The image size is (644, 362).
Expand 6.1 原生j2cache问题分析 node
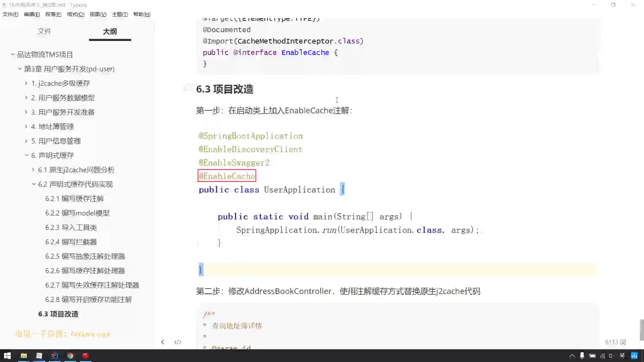(33, 169)
